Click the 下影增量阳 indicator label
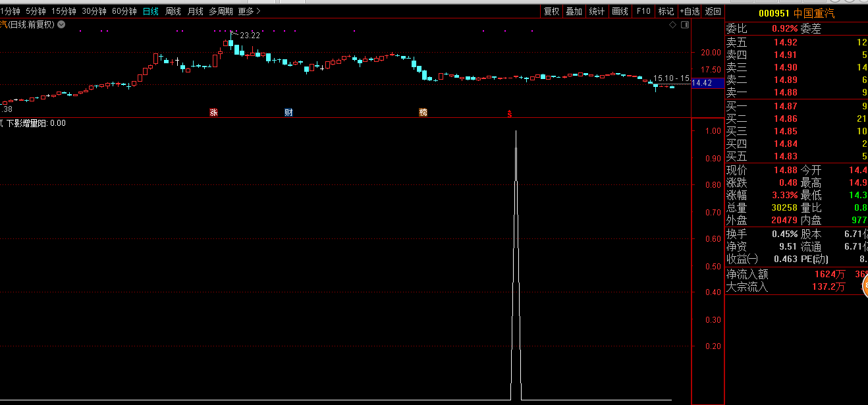The width and height of the screenshot is (868, 405). (x=26, y=123)
